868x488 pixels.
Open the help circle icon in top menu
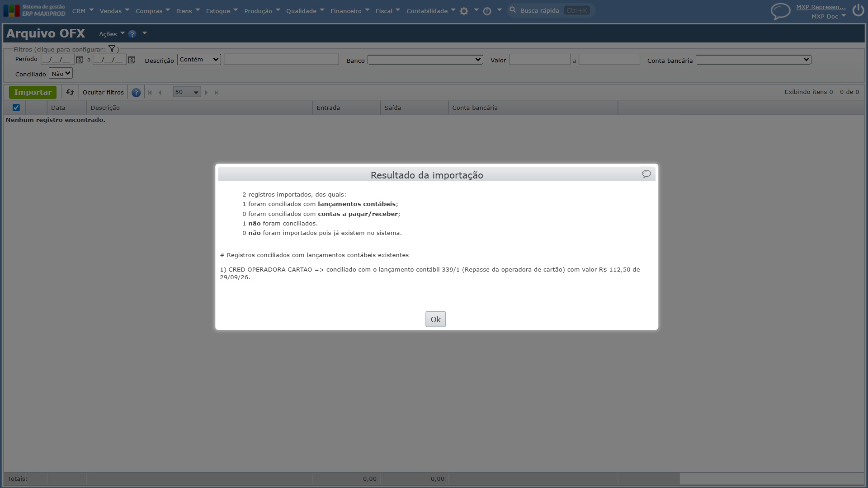click(x=487, y=11)
